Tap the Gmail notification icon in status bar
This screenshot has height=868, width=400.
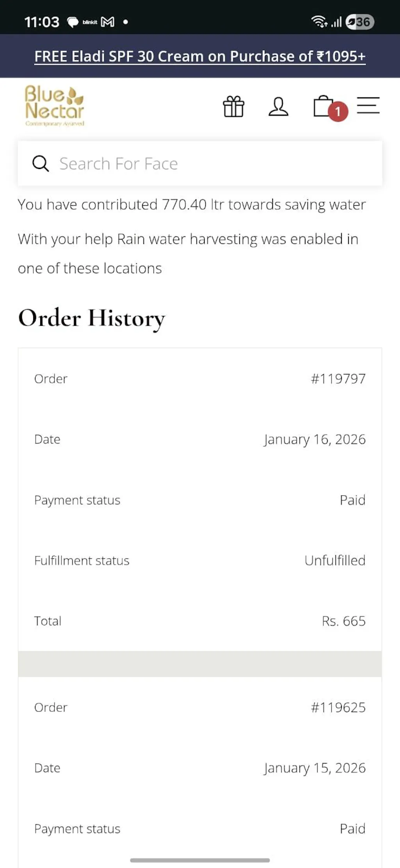pyautogui.click(x=108, y=22)
